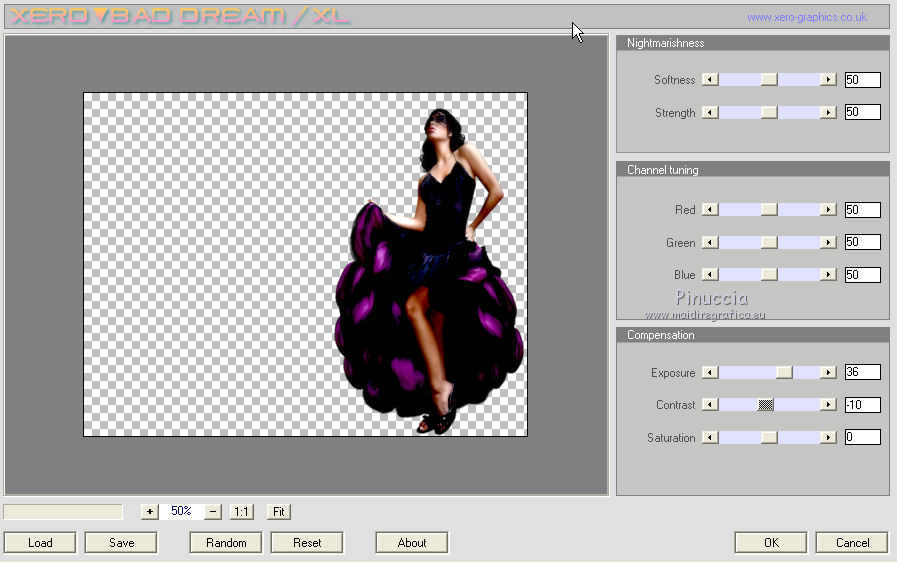The image size is (897, 562).
Task: Click right arrow of Red slider
Action: point(828,209)
